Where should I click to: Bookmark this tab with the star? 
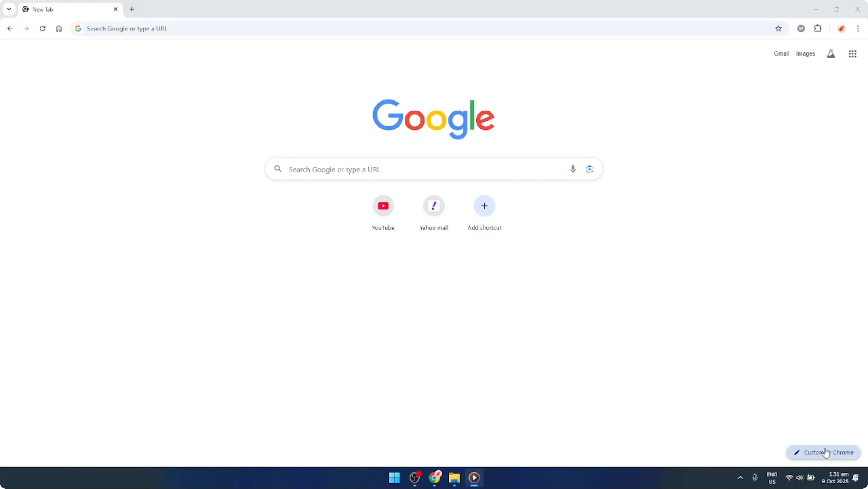pyautogui.click(x=778, y=29)
